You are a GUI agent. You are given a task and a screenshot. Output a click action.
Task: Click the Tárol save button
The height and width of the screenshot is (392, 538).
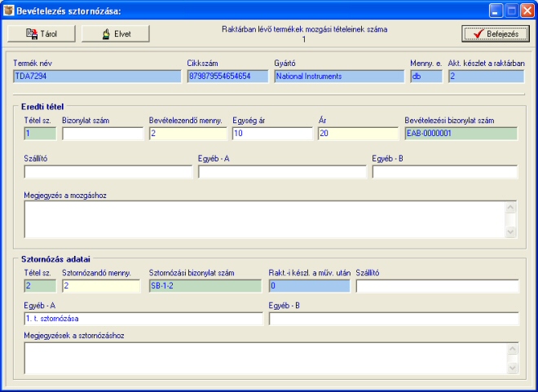(x=42, y=33)
